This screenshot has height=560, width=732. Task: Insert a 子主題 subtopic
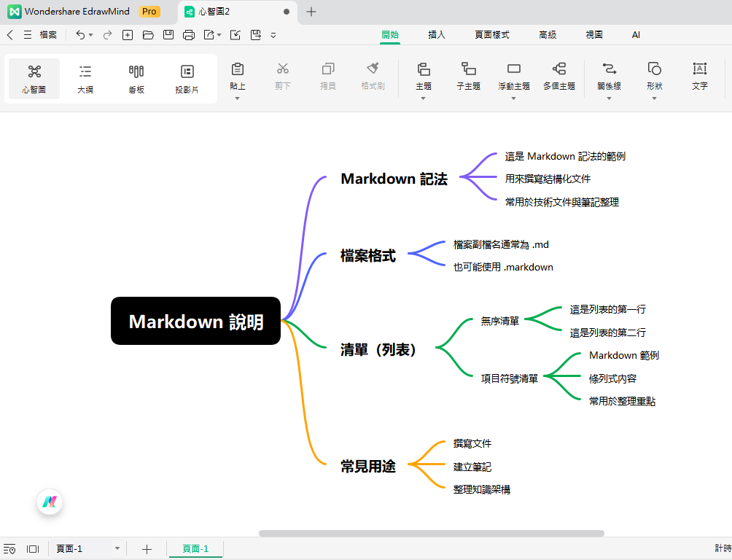467,79
